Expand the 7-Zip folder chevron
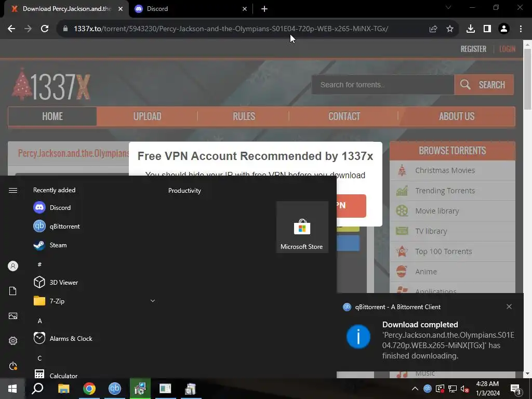Image resolution: width=532 pixels, height=399 pixels. pyautogui.click(x=153, y=301)
